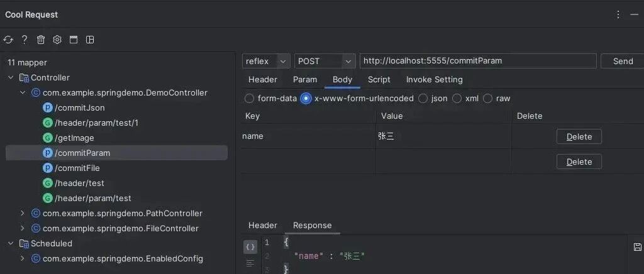Click the Scheduled folder icon
The width and height of the screenshot is (644, 274).
click(x=25, y=244)
